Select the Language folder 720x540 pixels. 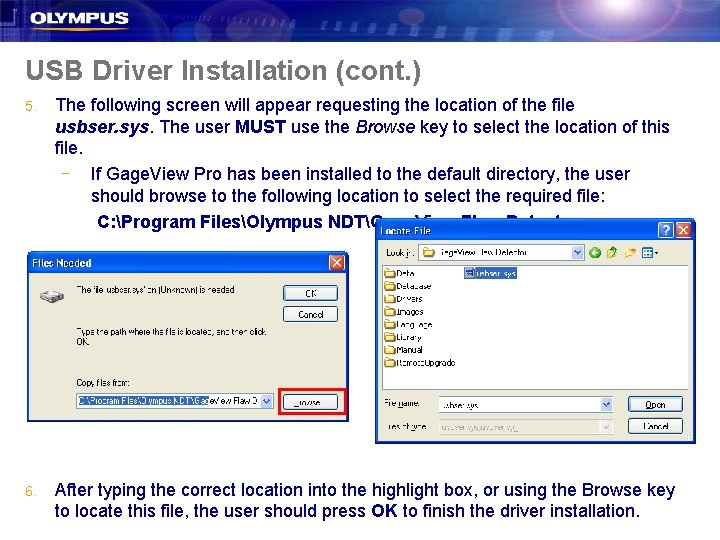point(408,325)
